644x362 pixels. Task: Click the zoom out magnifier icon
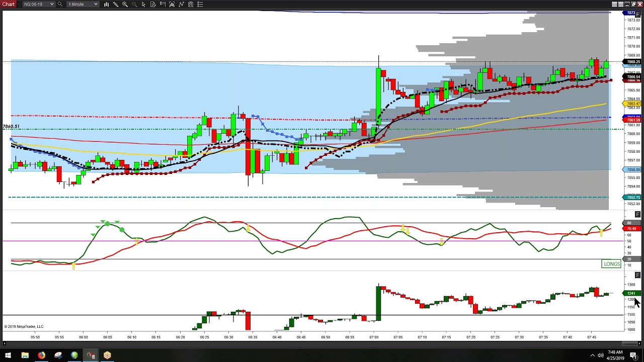pos(134,4)
